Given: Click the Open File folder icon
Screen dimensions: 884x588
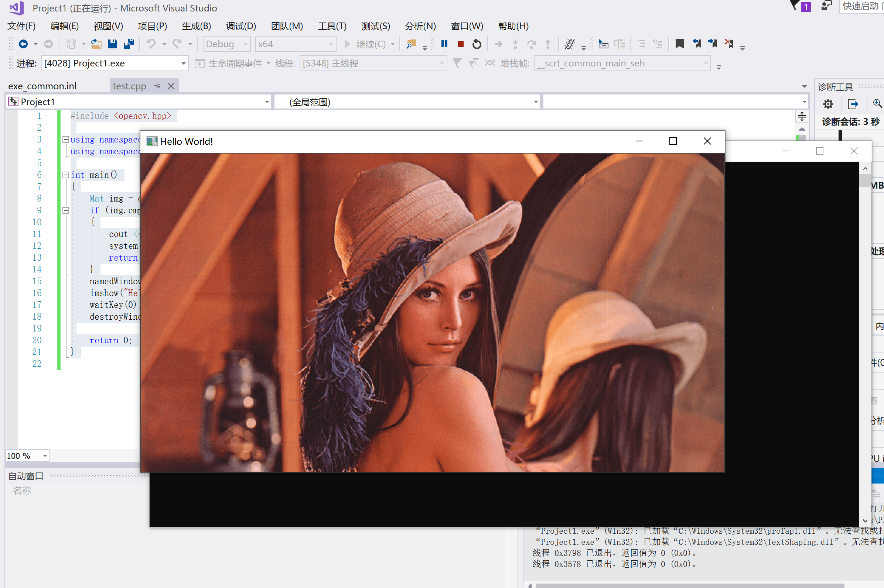Looking at the screenshot, I should point(96,44).
